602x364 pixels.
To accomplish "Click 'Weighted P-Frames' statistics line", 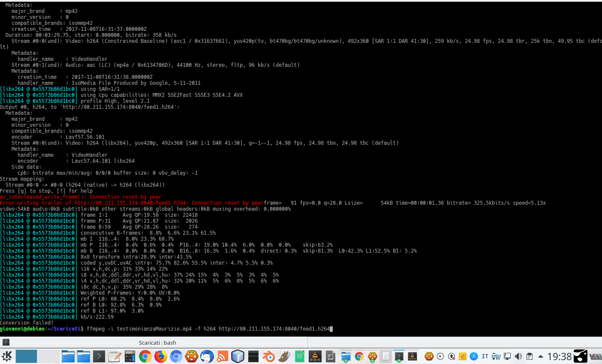I will [x=90, y=293].
